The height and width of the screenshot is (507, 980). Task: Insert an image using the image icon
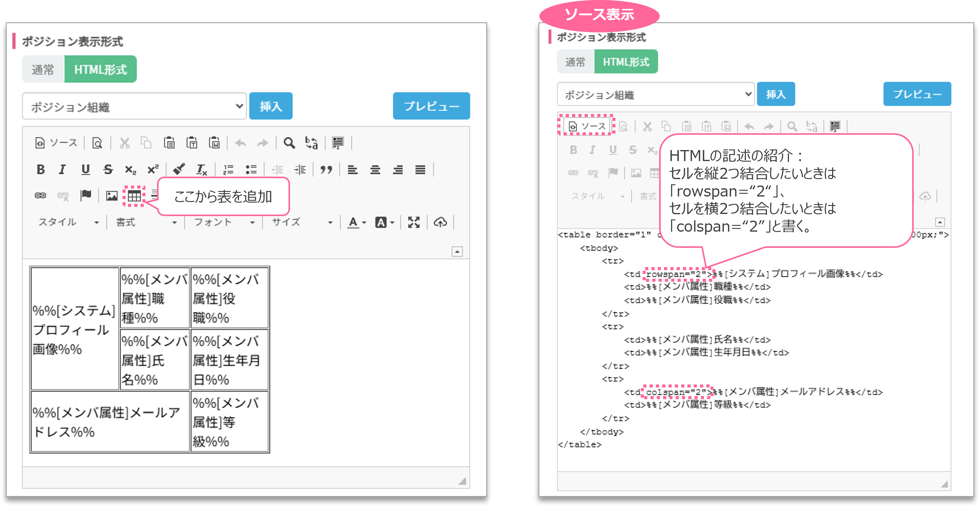(x=112, y=196)
